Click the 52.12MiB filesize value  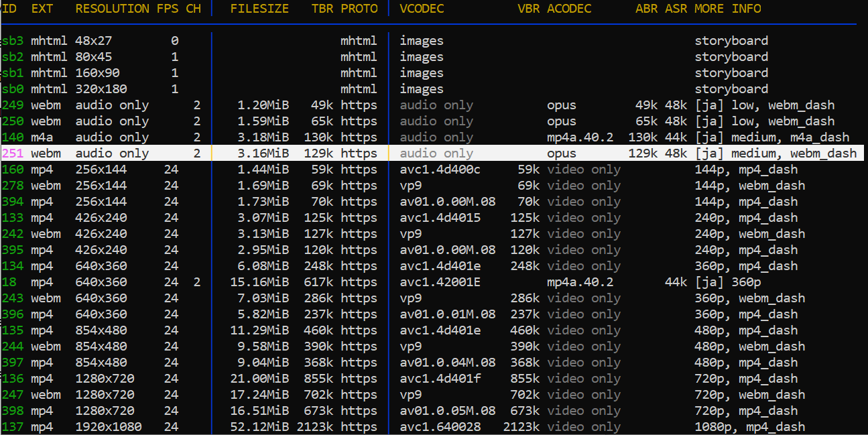click(x=260, y=427)
